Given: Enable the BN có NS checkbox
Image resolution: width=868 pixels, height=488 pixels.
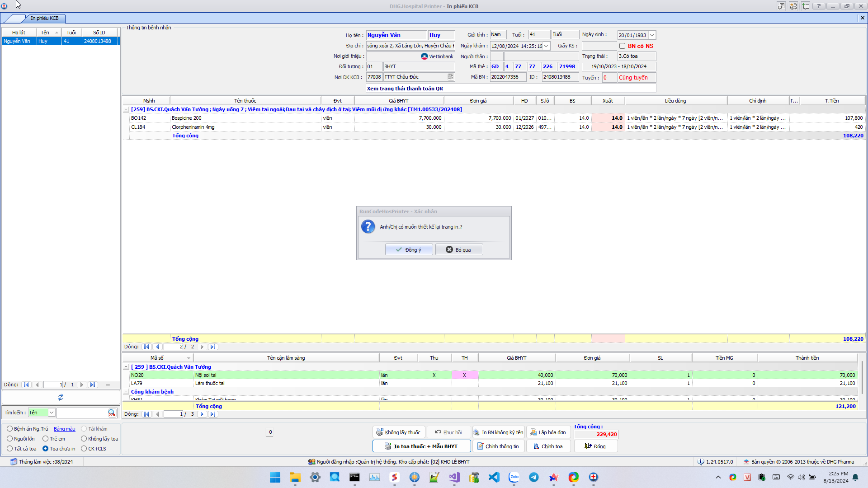Looking at the screenshot, I should coord(623,46).
